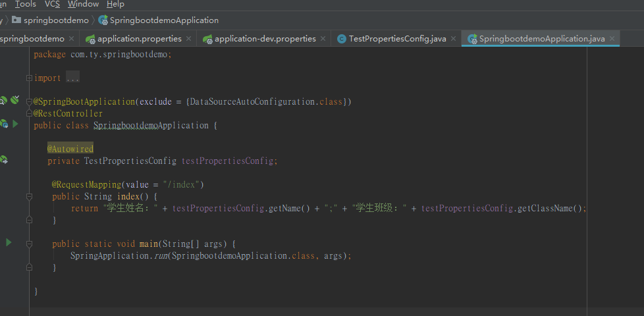This screenshot has width=644, height=316.
Task: Collapse the main method fold
Action: click(x=29, y=244)
